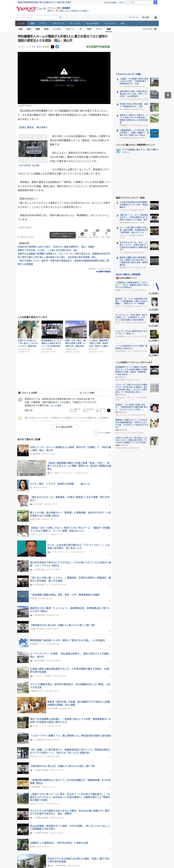Click the 'ログイン' link in the header
This screenshot has height=868, width=174.
click(x=51, y=11)
